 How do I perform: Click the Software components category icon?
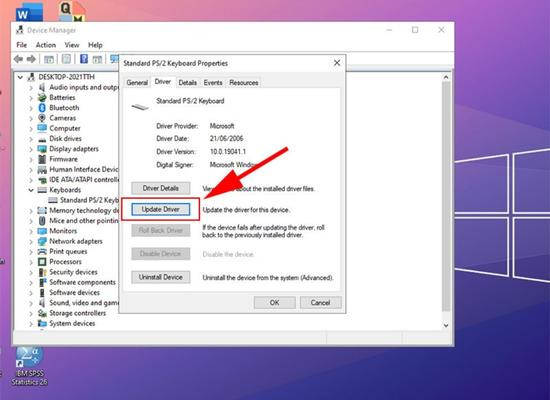[42, 282]
